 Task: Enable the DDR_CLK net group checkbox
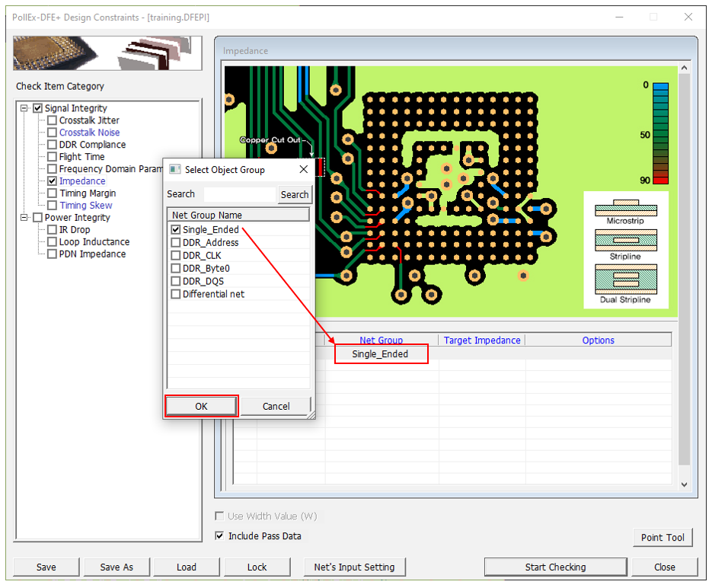176,255
